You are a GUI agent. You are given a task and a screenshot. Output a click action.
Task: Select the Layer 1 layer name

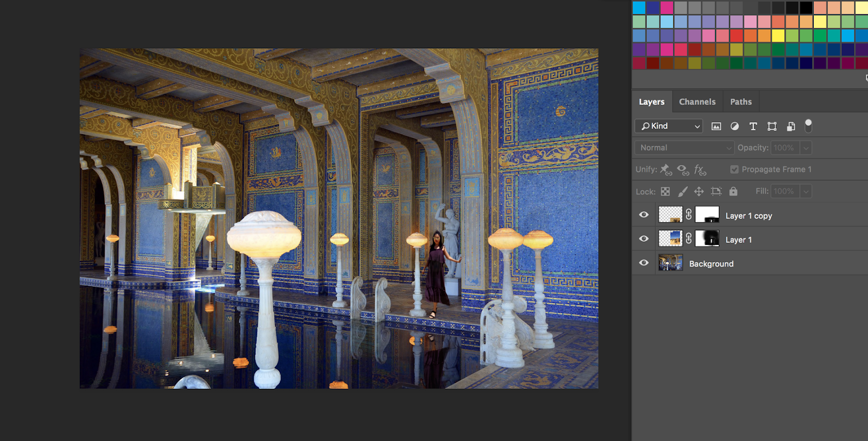click(738, 240)
